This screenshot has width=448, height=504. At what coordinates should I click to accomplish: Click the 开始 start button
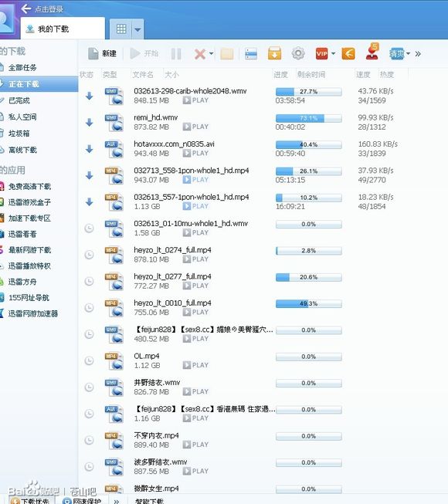[144, 54]
